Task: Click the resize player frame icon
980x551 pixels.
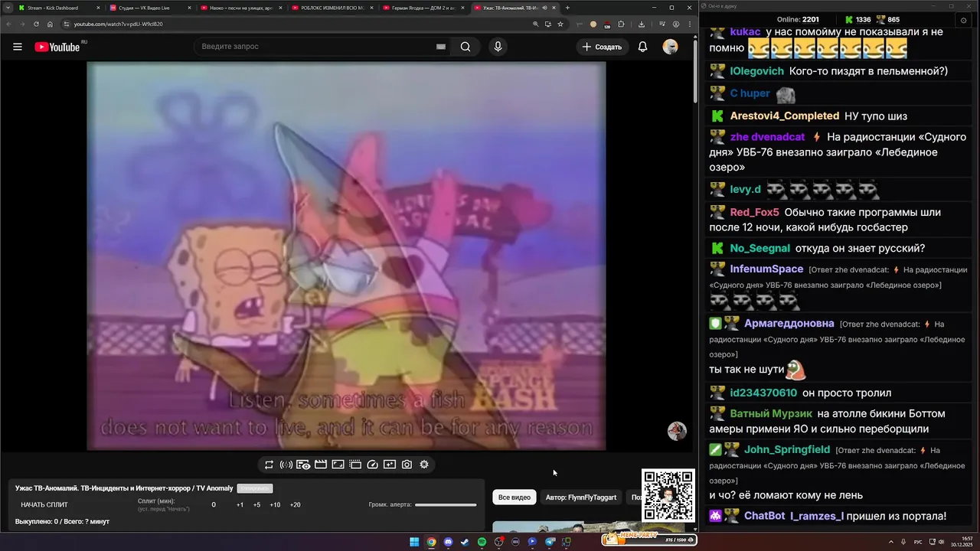Action: [338, 465]
